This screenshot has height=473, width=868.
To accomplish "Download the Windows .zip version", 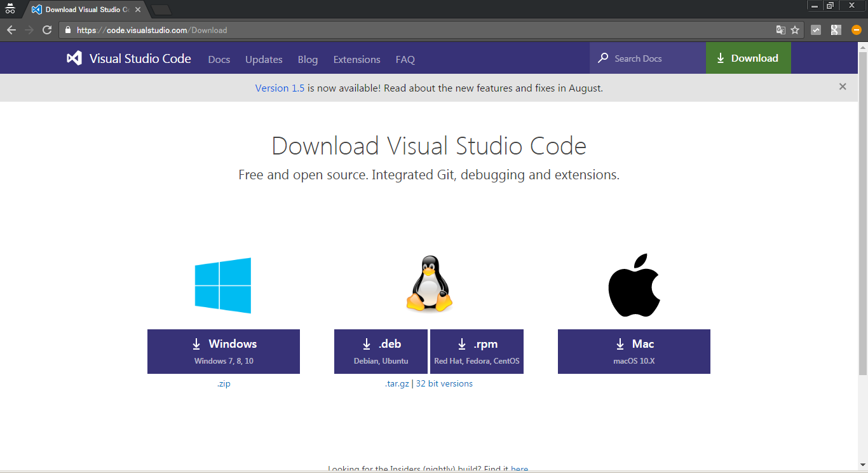I will pos(223,383).
